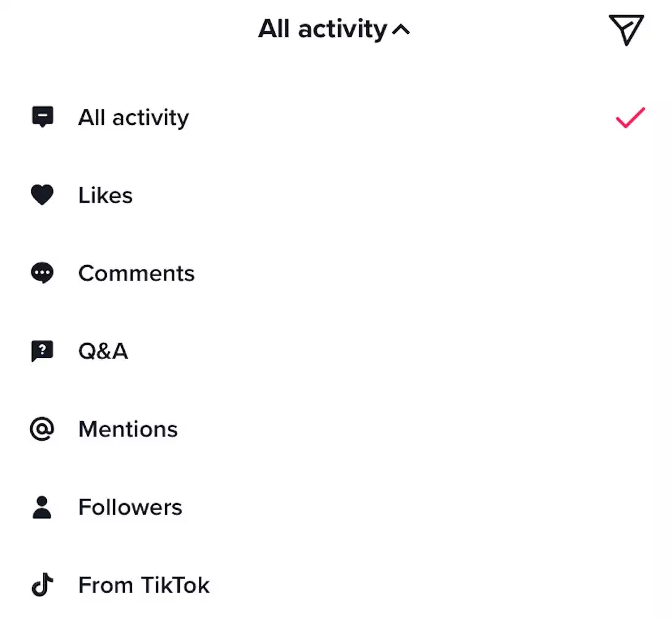
Task: Show Followers notifications only
Action: (x=130, y=507)
